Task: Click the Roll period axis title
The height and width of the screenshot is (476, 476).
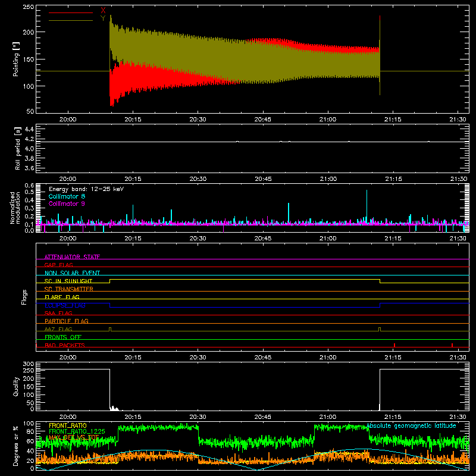Action: pyautogui.click(x=18, y=148)
